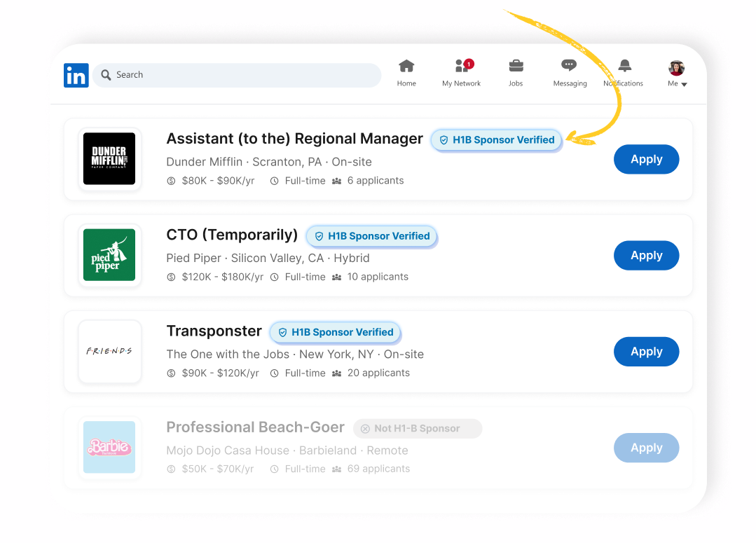
Task: Apply to Assistant (to the) Regional Manager
Action: [x=645, y=159]
